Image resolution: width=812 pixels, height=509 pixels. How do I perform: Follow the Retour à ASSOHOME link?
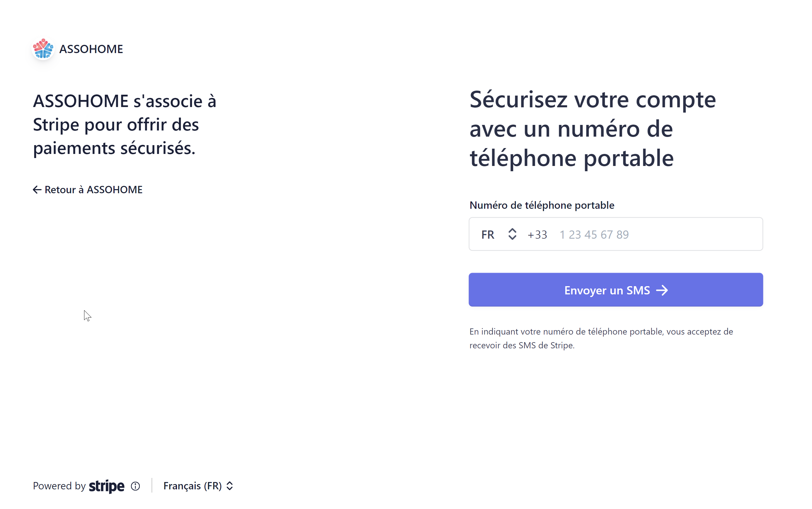[93, 190]
